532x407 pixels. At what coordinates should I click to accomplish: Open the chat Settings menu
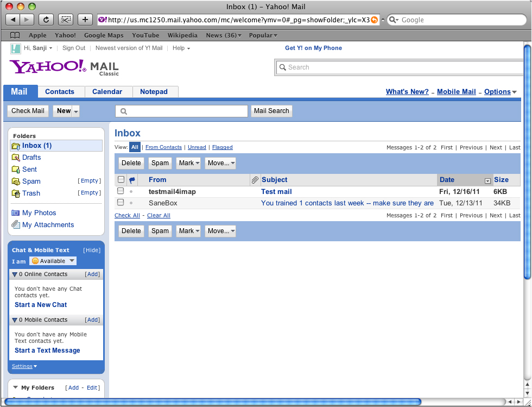click(x=24, y=366)
